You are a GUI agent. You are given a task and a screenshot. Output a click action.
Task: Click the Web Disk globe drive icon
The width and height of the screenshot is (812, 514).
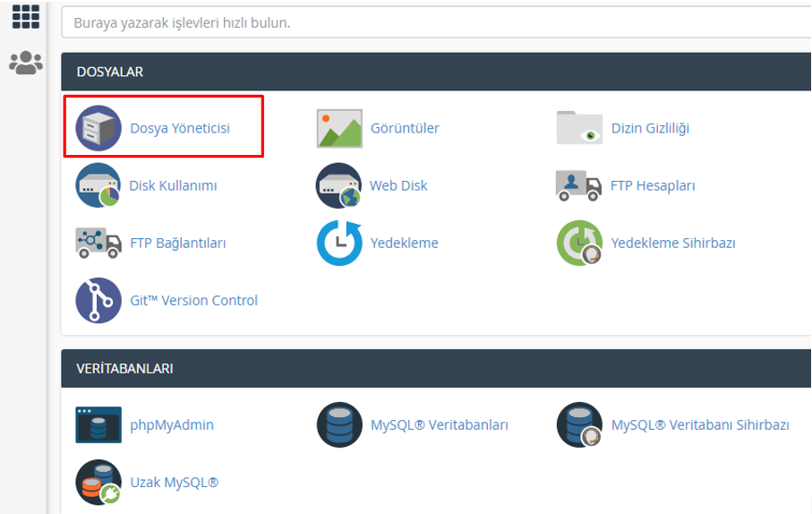point(338,185)
